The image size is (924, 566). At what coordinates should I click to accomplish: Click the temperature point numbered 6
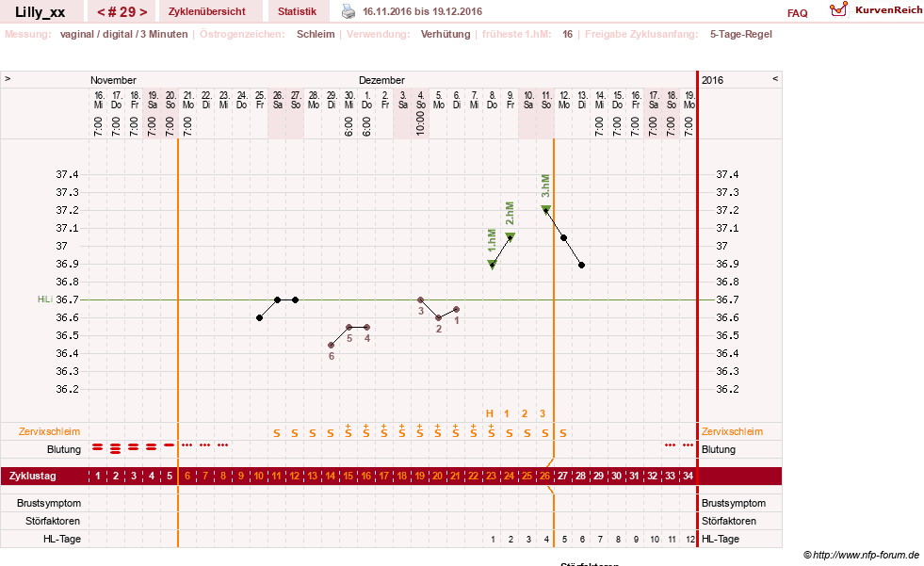point(332,345)
